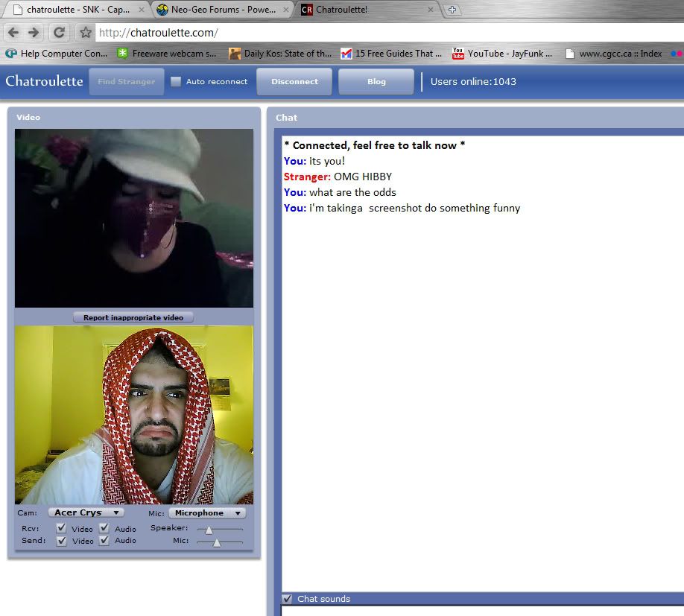Go forward with the browser forward arrow
The height and width of the screenshot is (616, 684).
pyautogui.click(x=34, y=32)
